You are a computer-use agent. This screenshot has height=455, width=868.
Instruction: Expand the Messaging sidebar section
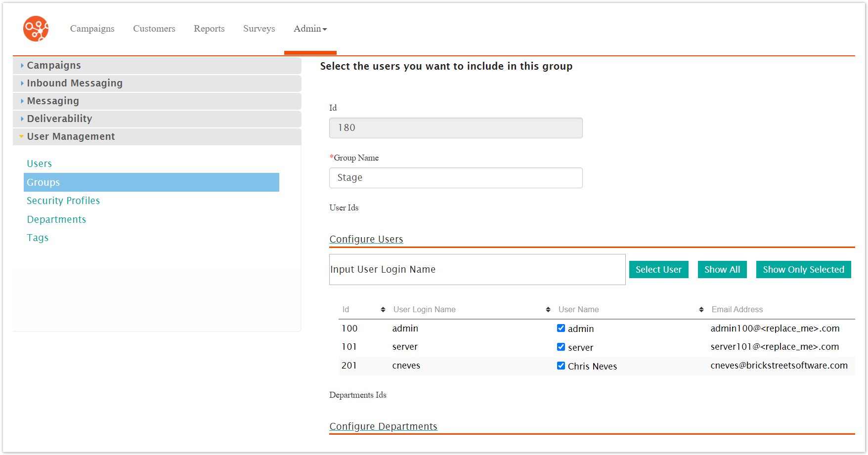[52, 101]
